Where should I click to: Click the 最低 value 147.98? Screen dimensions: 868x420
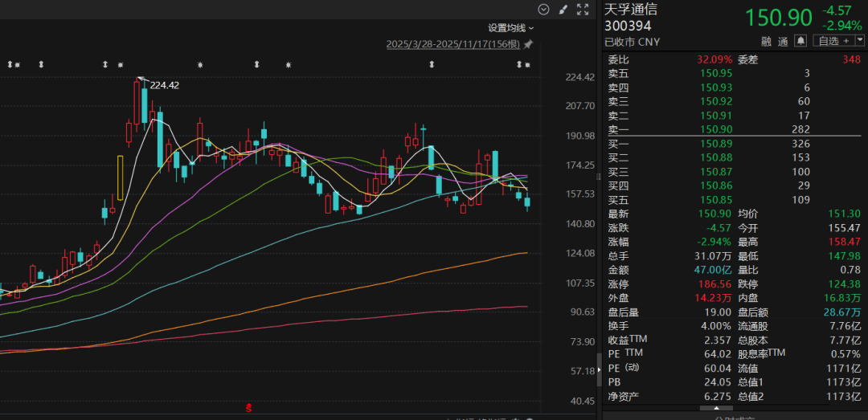[845, 256]
